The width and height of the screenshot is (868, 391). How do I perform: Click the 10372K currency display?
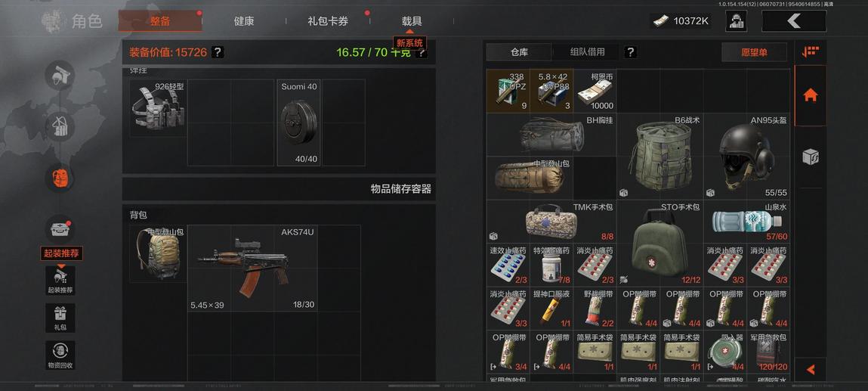click(681, 21)
